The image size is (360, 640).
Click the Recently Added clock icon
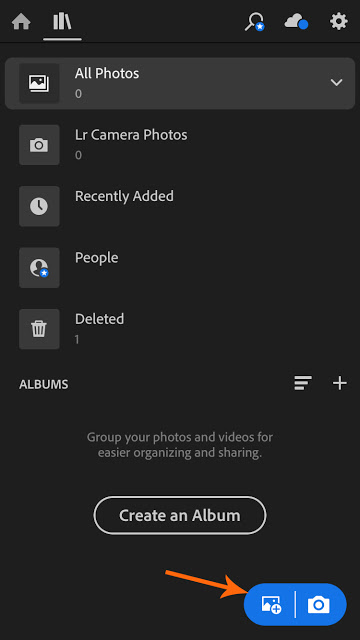point(39,206)
